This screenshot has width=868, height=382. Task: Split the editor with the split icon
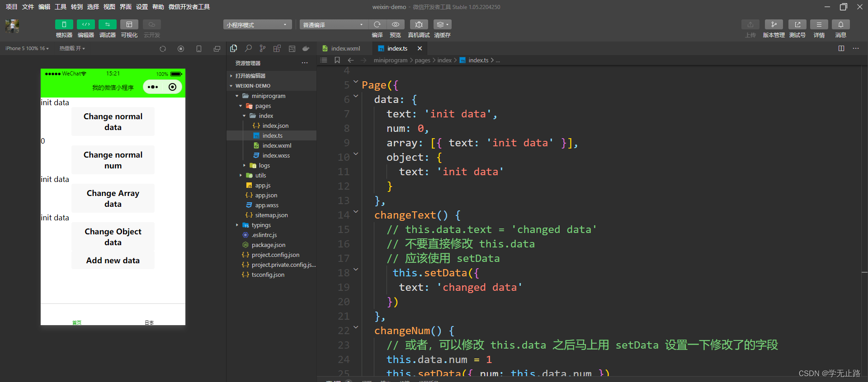pos(841,48)
